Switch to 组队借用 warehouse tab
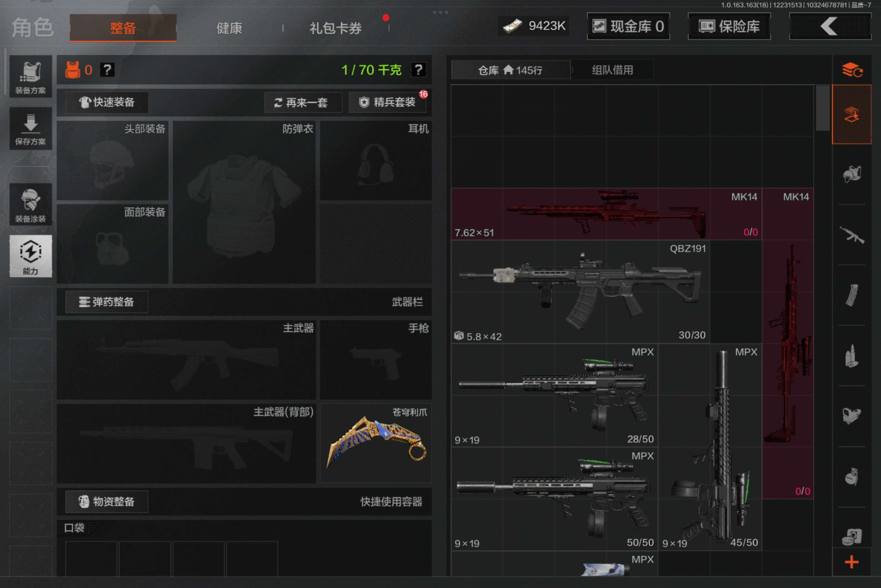Screen dimensions: 881x588 (612, 70)
